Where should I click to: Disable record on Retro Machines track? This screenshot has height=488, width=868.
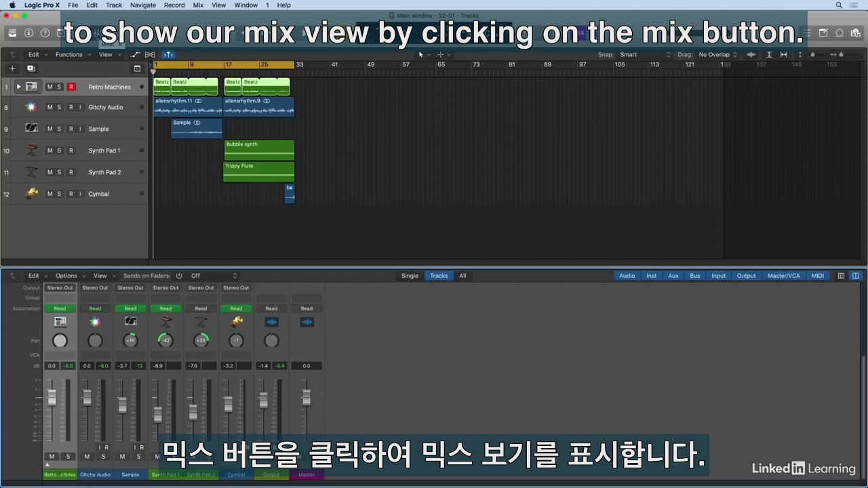[71, 87]
